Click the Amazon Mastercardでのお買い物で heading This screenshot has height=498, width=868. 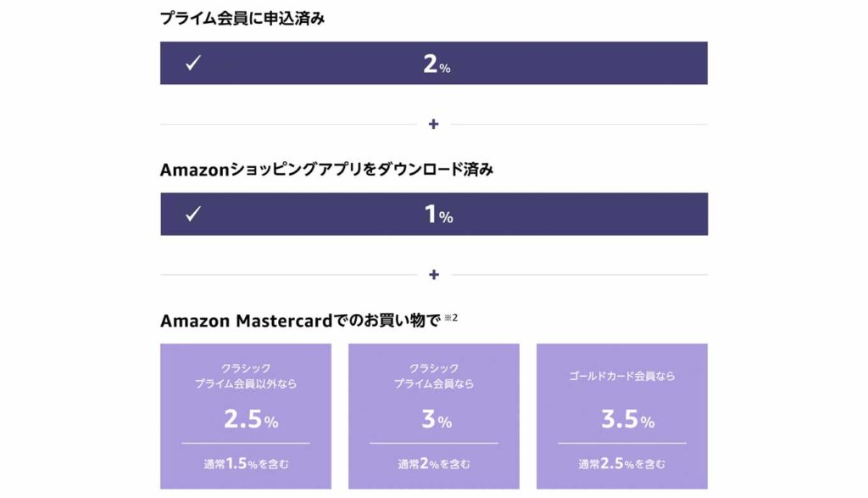click(301, 320)
